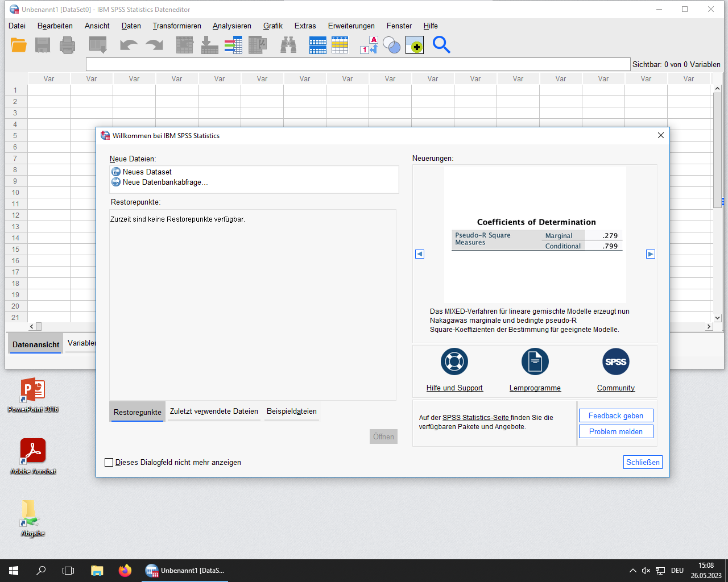The image size is (728, 582).
Task: Click the Feedback geben button
Action: [615, 416]
